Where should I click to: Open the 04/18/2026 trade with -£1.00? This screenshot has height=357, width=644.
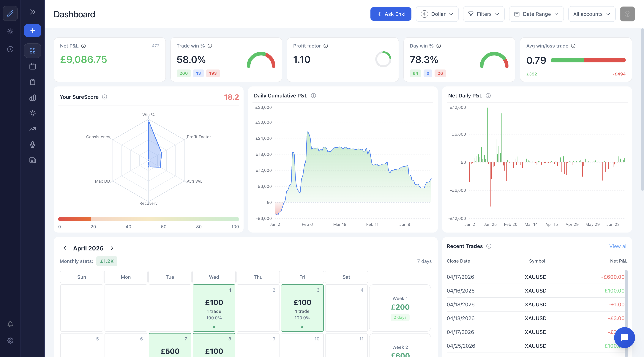tap(536, 304)
